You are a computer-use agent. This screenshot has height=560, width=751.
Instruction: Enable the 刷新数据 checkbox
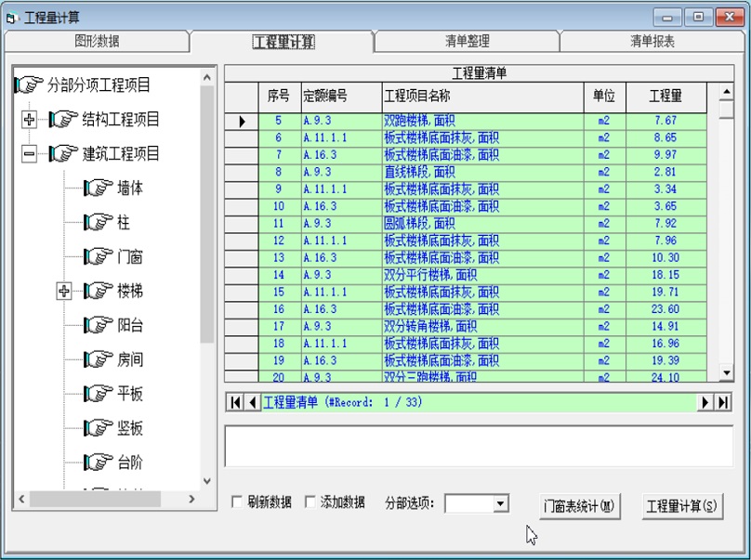237,501
